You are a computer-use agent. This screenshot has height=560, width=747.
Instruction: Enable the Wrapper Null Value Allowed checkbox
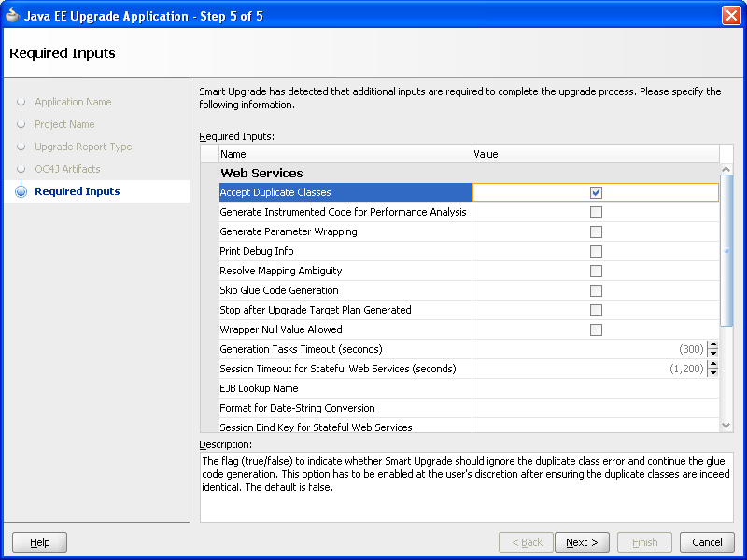pos(596,329)
